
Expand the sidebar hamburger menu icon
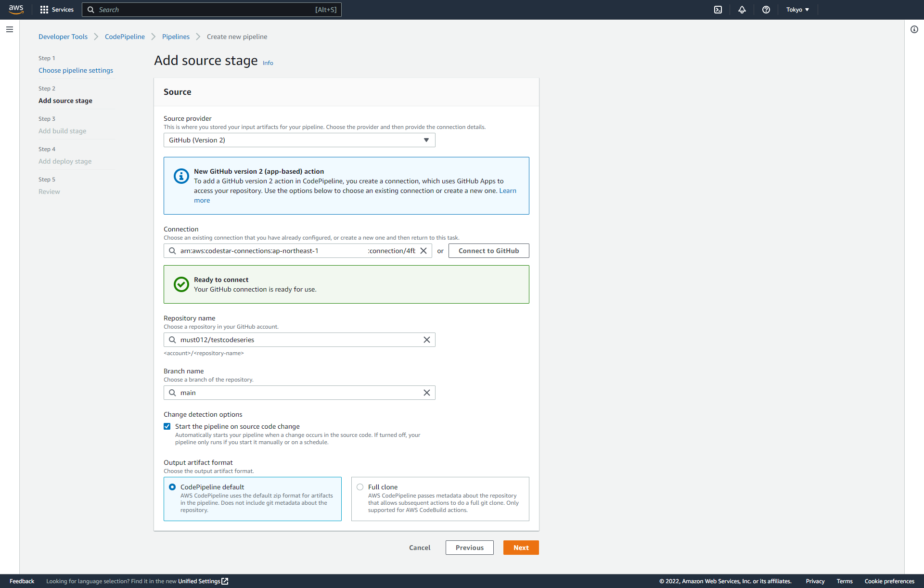tap(9, 29)
